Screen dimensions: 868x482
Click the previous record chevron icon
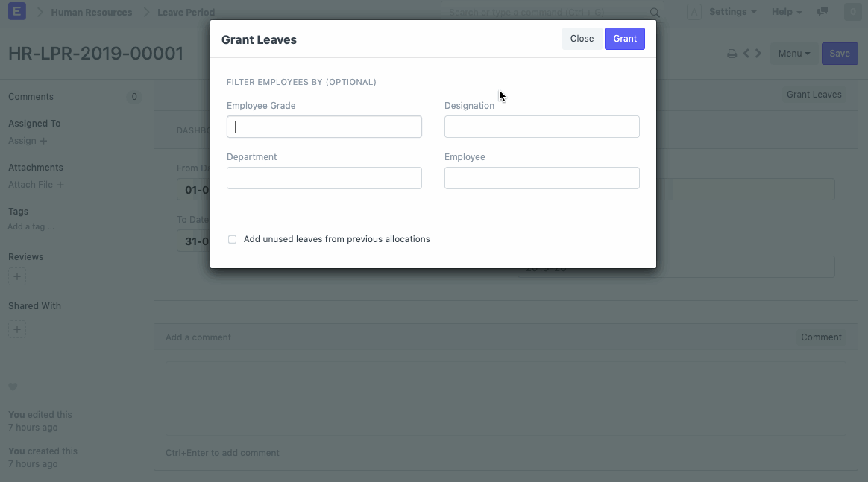pyautogui.click(x=746, y=53)
